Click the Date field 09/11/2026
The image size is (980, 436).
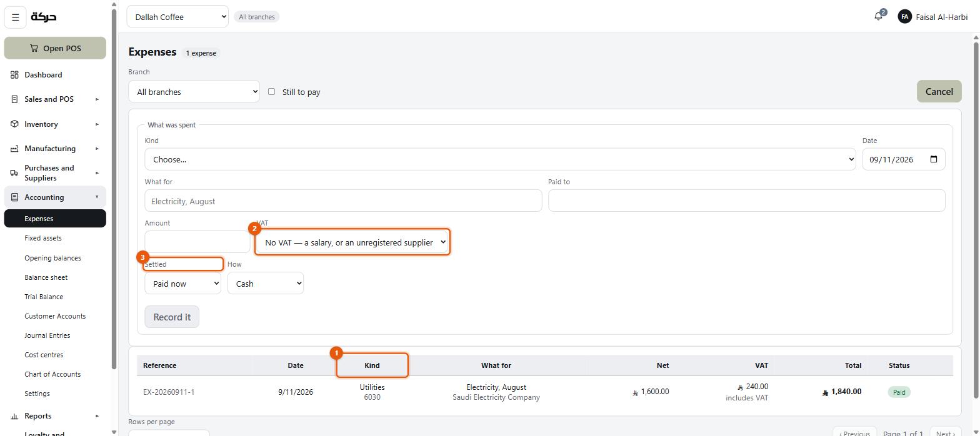904,159
